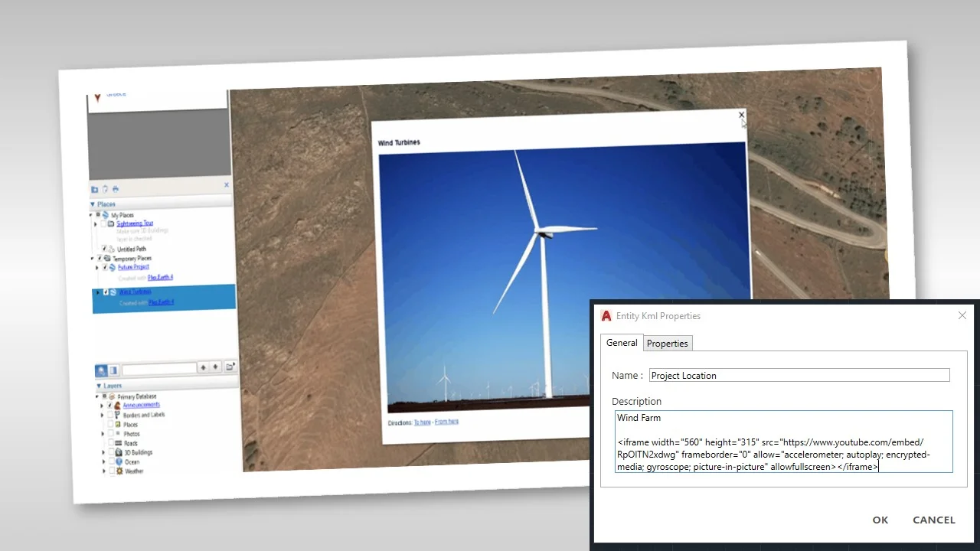The image size is (980, 551).
Task: Enable the Weather layer checkbox
Action: (x=112, y=471)
